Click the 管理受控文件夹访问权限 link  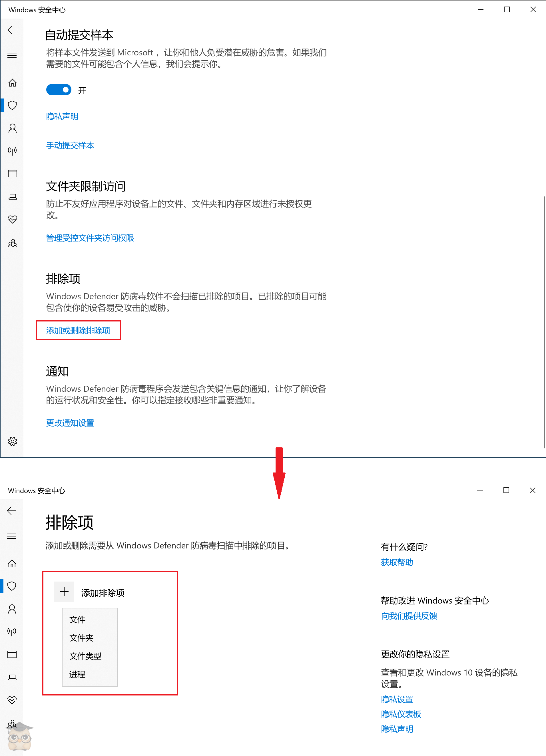tap(90, 238)
